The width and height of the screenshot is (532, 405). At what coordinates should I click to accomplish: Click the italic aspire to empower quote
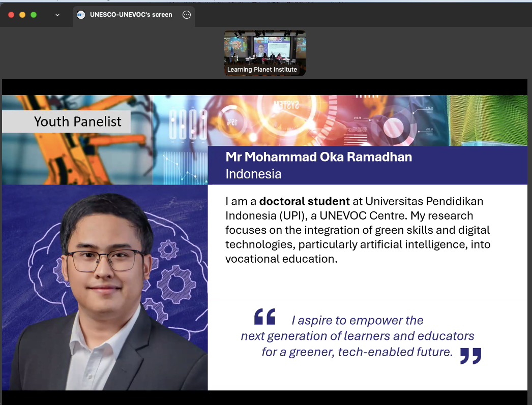(357, 336)
